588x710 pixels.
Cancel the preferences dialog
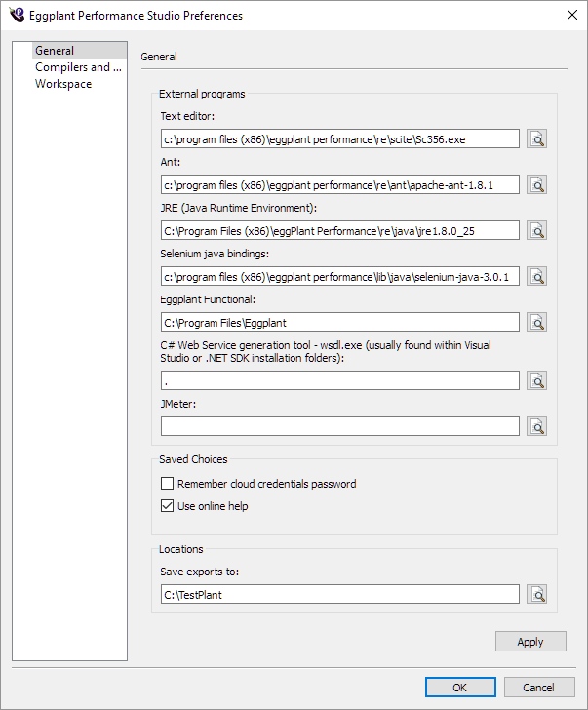[x=539, y=688]
